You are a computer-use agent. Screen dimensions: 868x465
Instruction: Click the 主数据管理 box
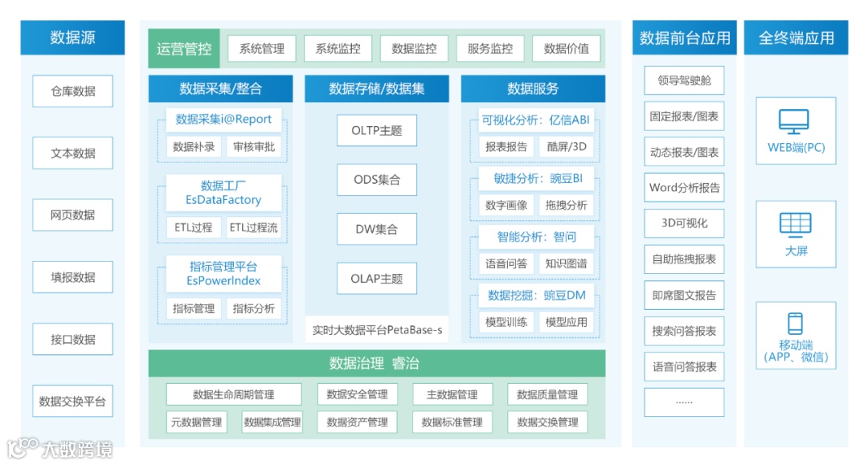[452, 395]
